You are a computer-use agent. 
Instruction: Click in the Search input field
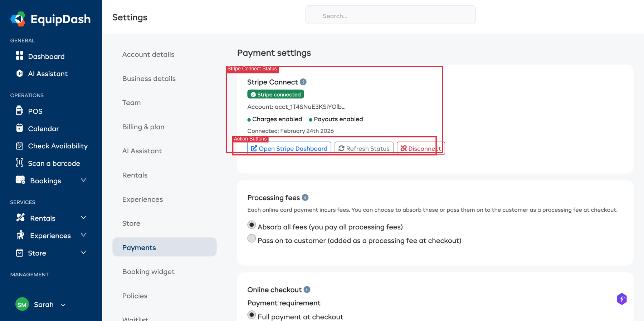coord(390,15)
